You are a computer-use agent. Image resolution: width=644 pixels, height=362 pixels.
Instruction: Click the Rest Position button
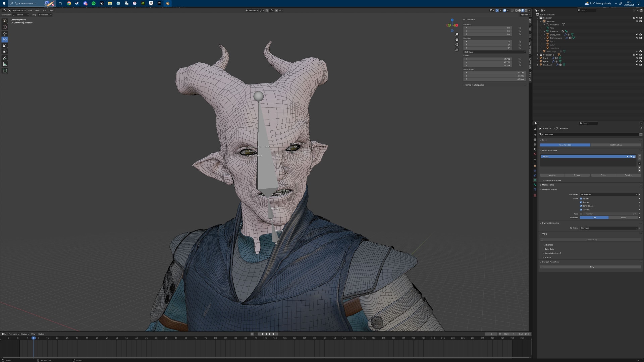(x=615, y=145)
